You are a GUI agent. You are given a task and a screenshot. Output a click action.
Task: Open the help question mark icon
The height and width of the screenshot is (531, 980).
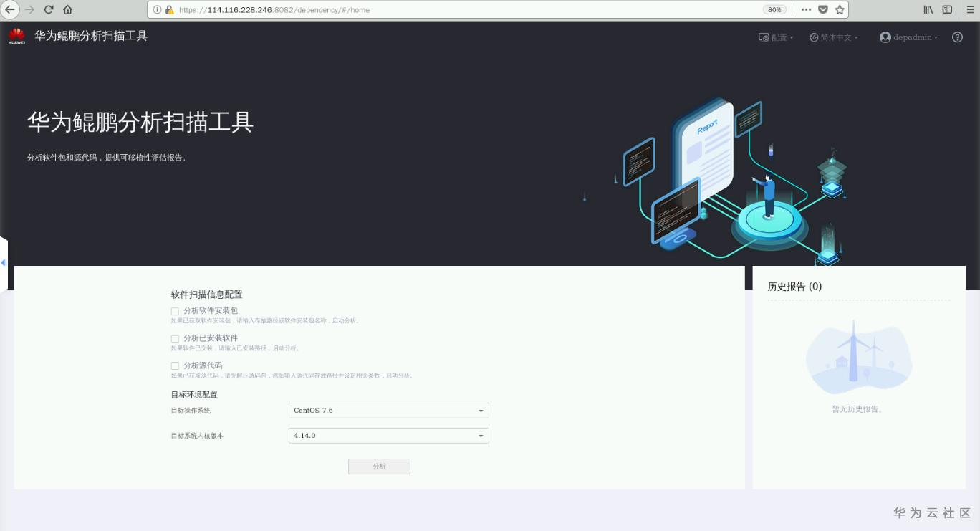pos(957,37)
